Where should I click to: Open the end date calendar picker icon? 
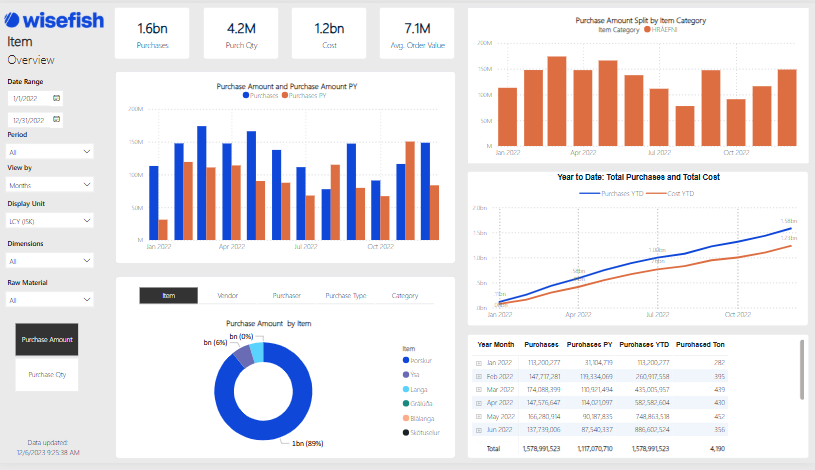click(56, 119)
